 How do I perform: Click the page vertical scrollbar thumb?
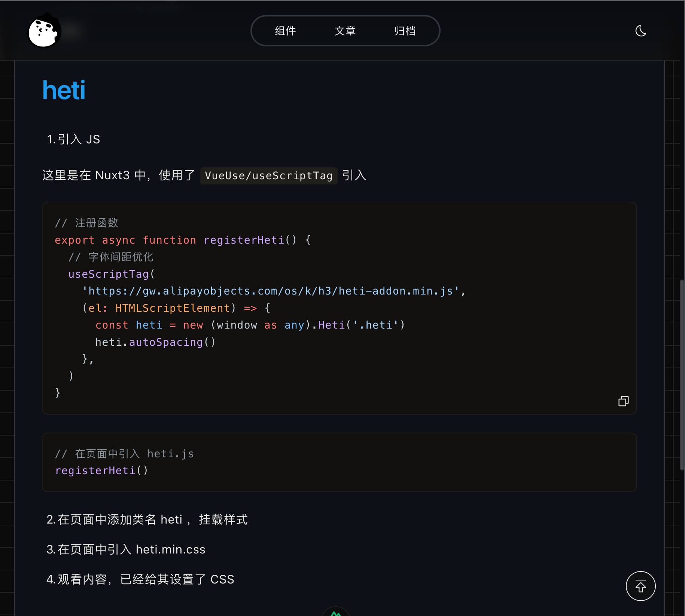(682, 374)
